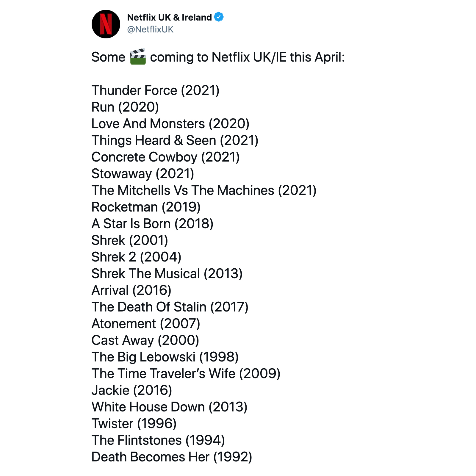This screenshot has height=476, width=476.
Task: Click the 'Concrete Cowboy (2021)' entry
Action: click(x=166, y=157)
